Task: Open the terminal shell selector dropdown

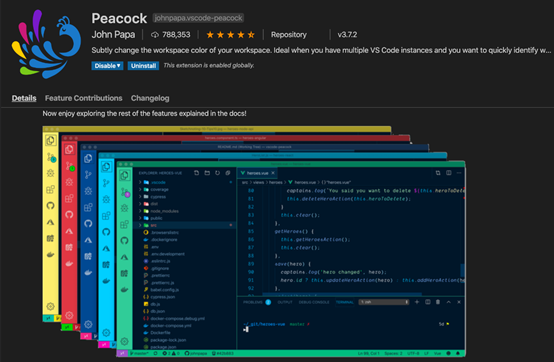Action: pyautogui.click(x=384, y=302)
